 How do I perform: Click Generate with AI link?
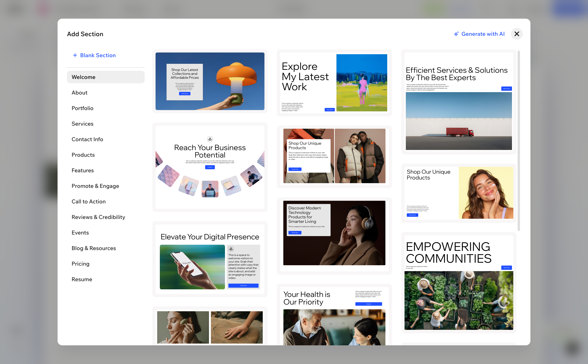tap(479, 34)
